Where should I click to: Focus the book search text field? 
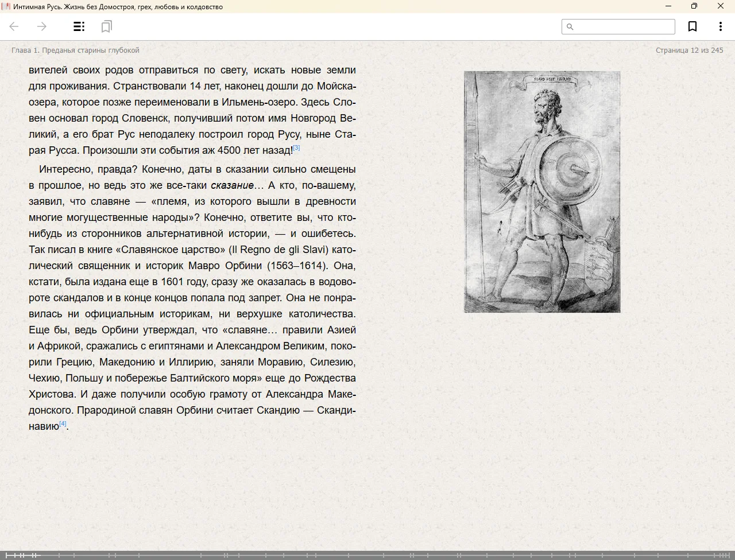point(624,27)
